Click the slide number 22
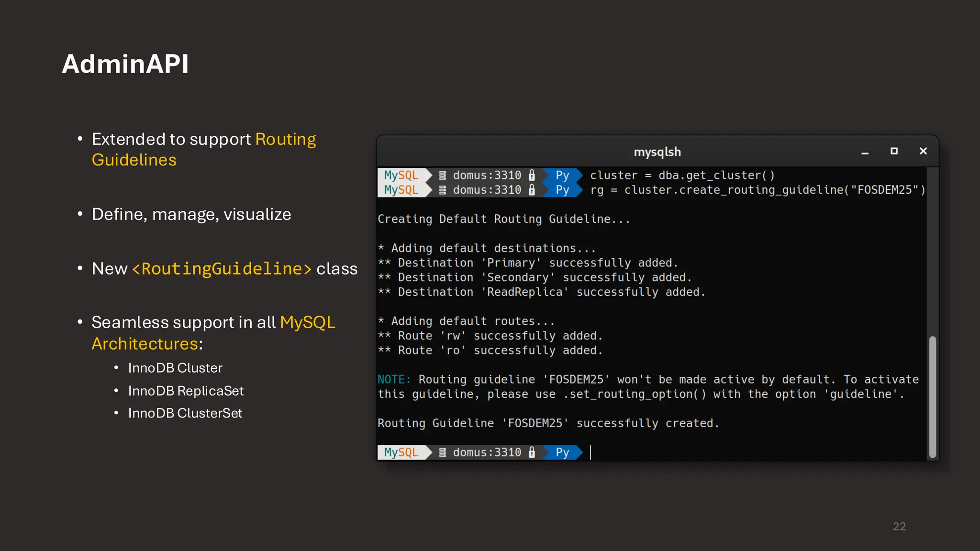Viewport: 980px width, 551px height. (x=899, y=526)
